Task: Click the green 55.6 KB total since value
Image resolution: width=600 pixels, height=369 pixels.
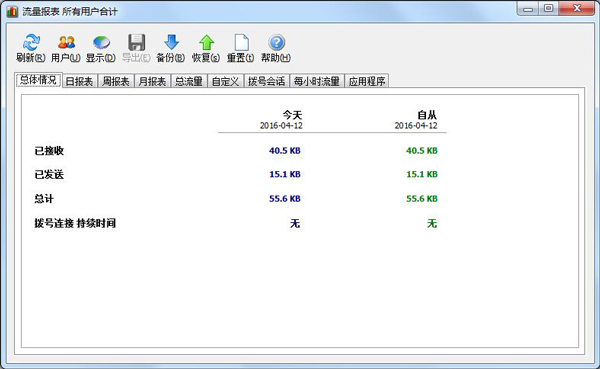Action: (x=422, y=199)
